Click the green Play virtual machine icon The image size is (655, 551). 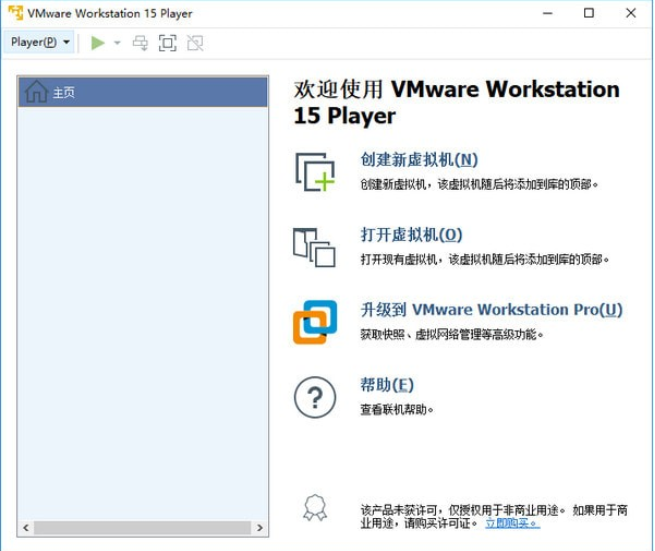point(98,43)
